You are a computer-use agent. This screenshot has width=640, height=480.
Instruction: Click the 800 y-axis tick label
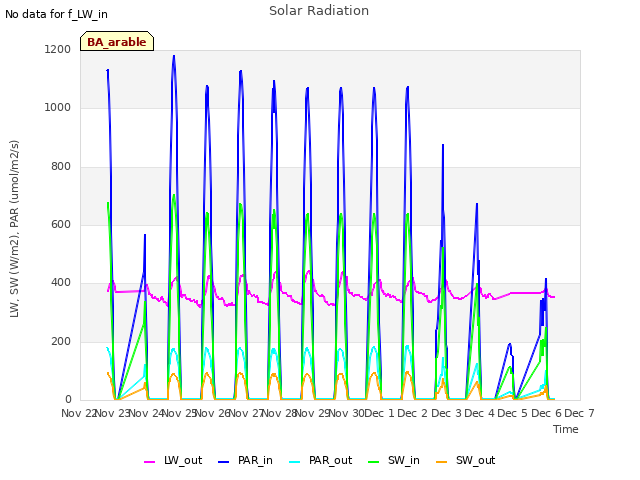[x=61, y=166]
